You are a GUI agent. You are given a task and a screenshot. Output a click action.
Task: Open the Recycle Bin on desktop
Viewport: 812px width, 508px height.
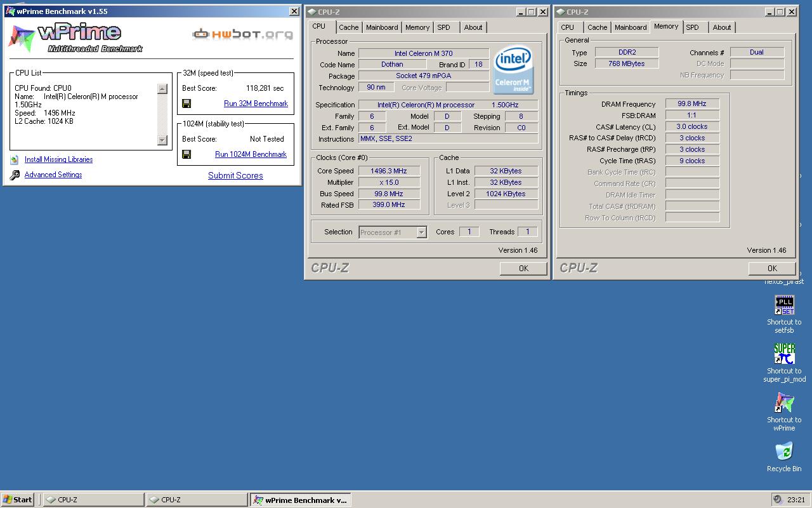click(784, 451)
